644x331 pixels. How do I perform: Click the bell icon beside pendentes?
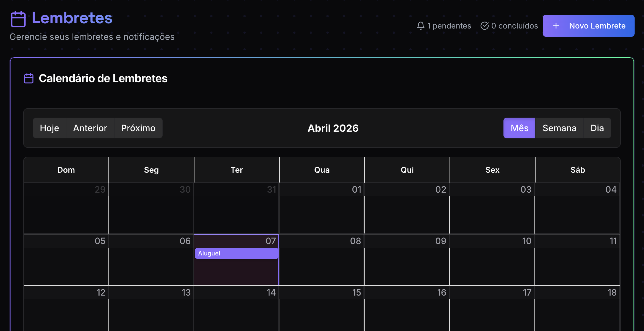point(420,26)
